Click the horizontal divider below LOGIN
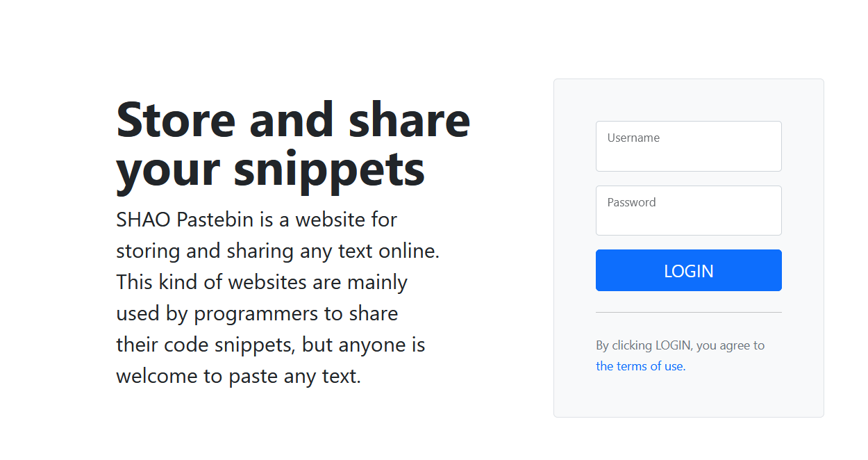The image size is (868, 460). click(688, 311)
